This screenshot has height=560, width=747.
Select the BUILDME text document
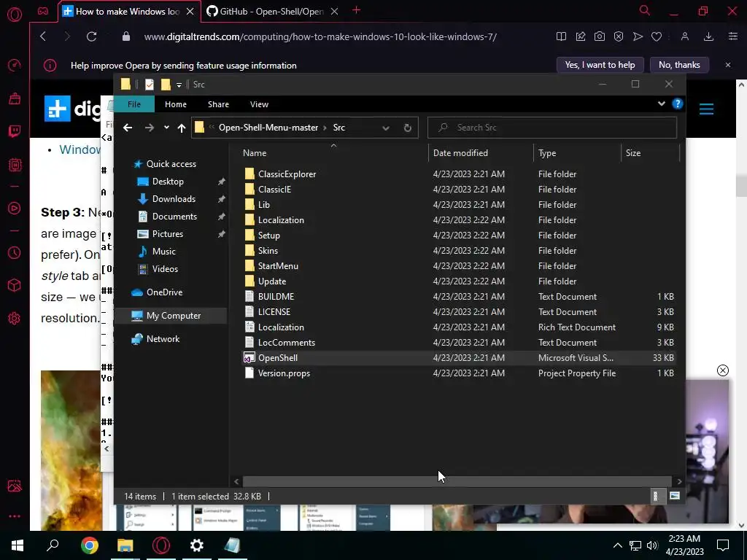click(x=276, y=297)
